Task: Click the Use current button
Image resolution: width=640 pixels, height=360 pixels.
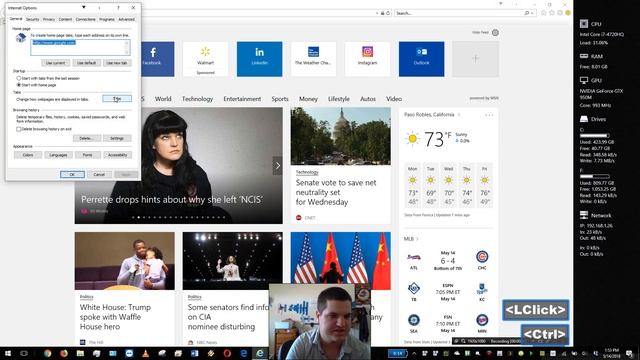Action: click(56, 63)
